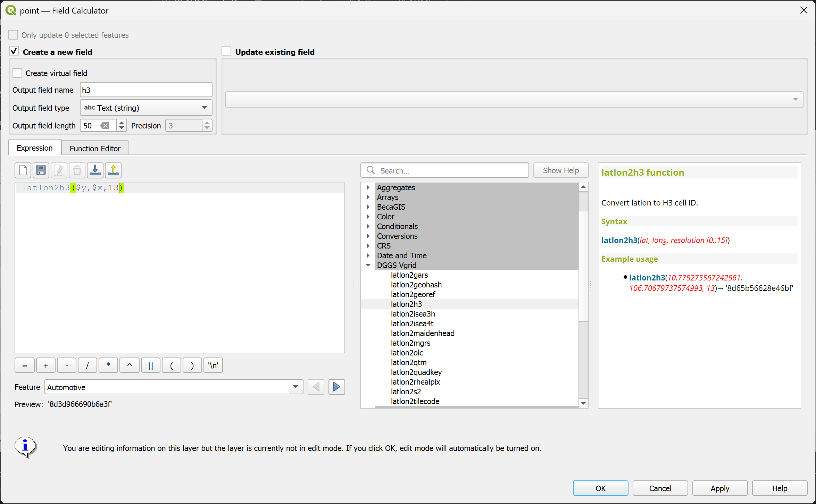Expand the Aggregates function group
Screen dimensions: 816x504
point(368,187)
